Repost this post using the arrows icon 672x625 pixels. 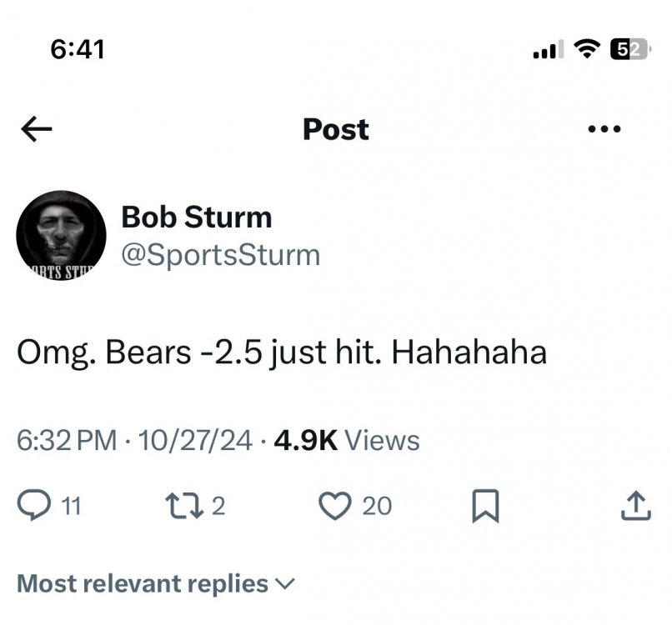tap(182, 504)
